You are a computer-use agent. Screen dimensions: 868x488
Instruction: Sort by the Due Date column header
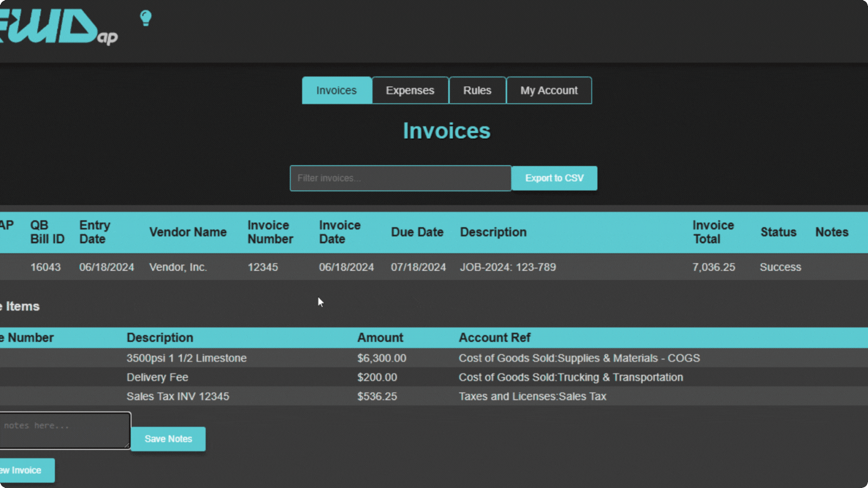pos(417,232)
